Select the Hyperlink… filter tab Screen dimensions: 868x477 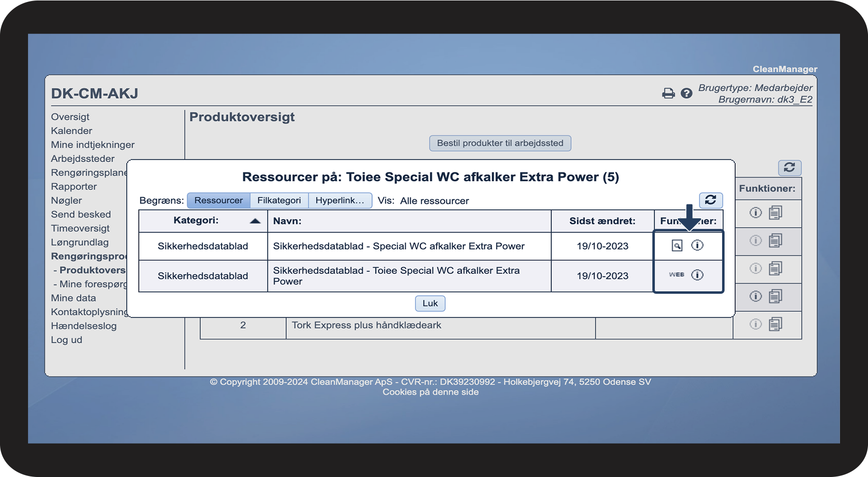click(x=340, y=200)
